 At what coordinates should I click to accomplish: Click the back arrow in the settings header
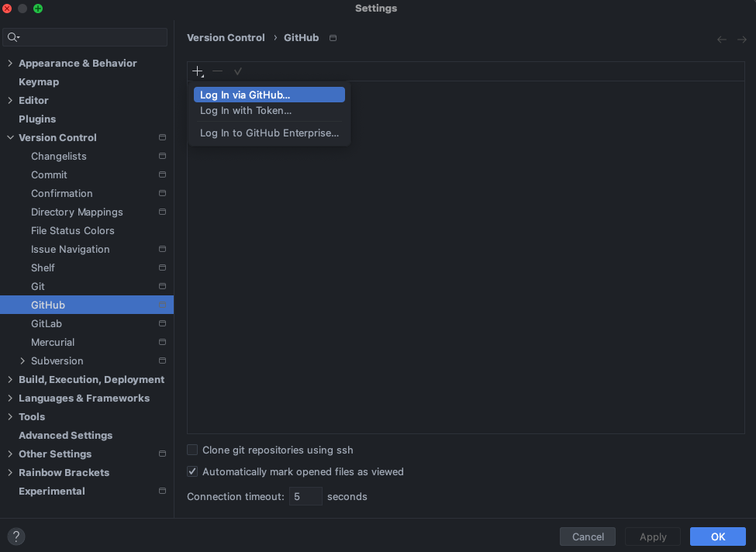point(721,40)
